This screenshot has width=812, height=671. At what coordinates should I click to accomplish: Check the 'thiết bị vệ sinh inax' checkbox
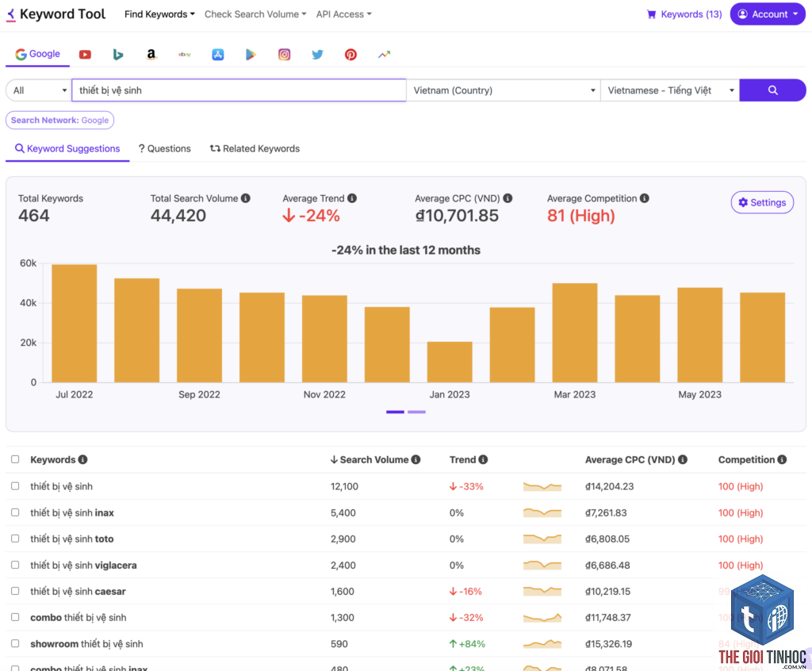[15, 512]
